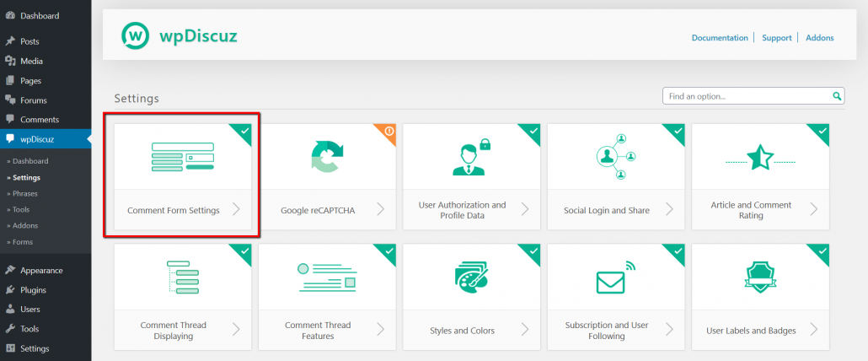Viewport: 868px width, 361px height.
Task: Open Google reCAPTCHA using its chevron arrow
Action: [x=381, y=209]
